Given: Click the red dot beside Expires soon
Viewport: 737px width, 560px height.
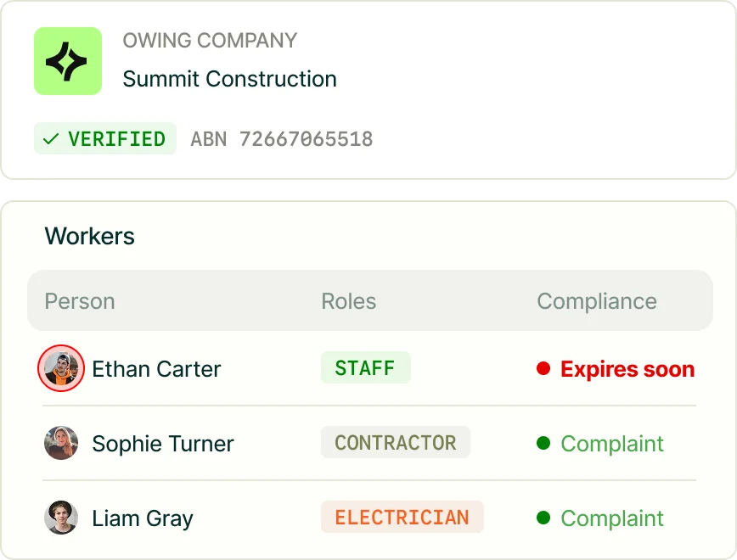Looking at the screenshot, I should pyautogui.click(x=543, y=368).
